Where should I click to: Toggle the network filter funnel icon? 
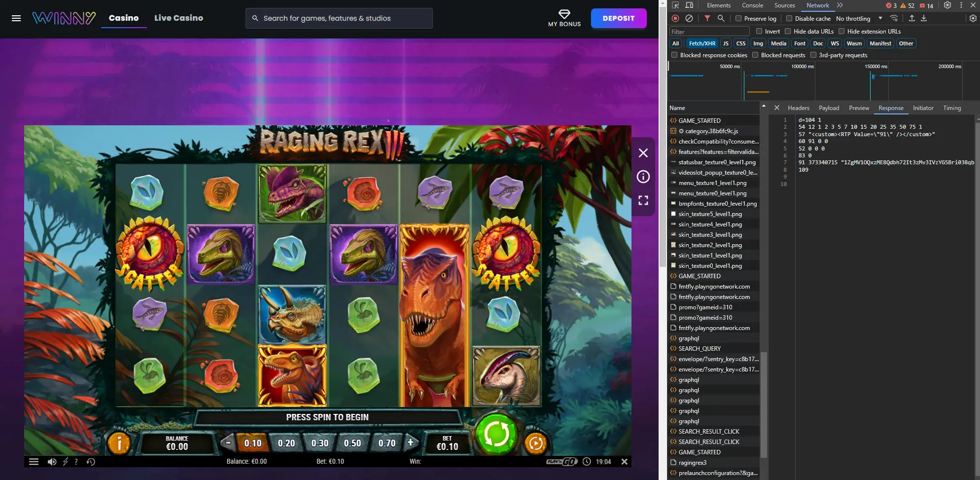[x=707, y=18]
